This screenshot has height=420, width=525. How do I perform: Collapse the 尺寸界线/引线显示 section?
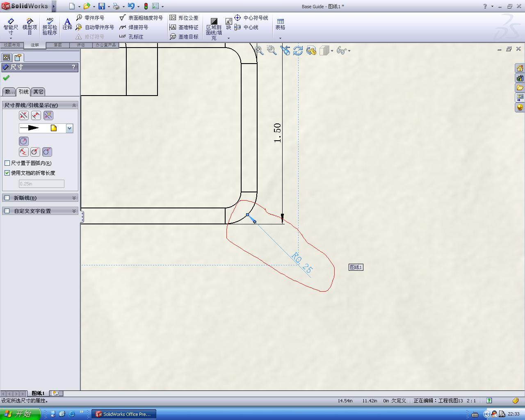pos(74,105)
